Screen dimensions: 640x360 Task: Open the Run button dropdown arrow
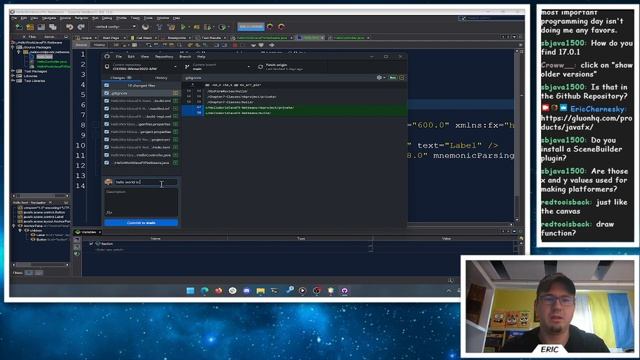[x=189, y=27]
